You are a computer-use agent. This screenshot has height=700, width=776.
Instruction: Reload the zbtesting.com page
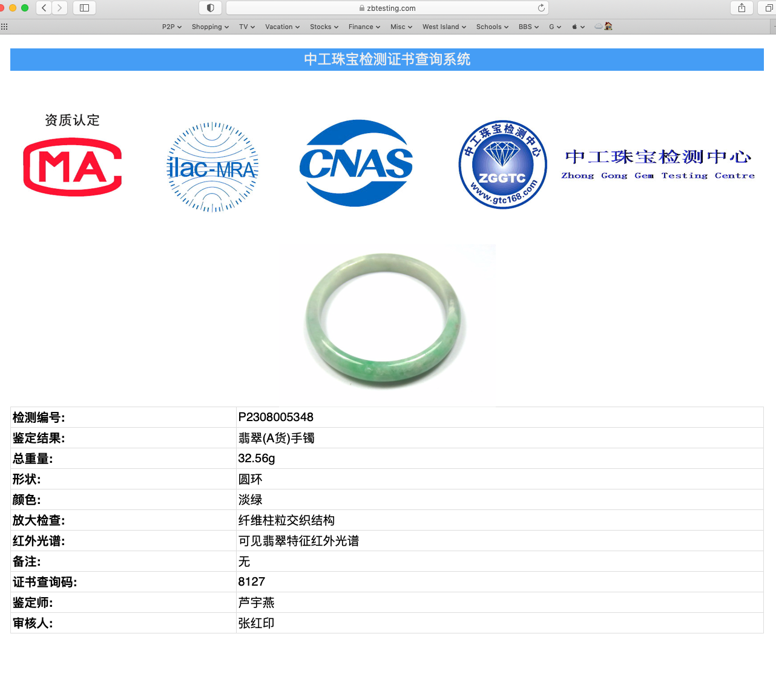541,8
